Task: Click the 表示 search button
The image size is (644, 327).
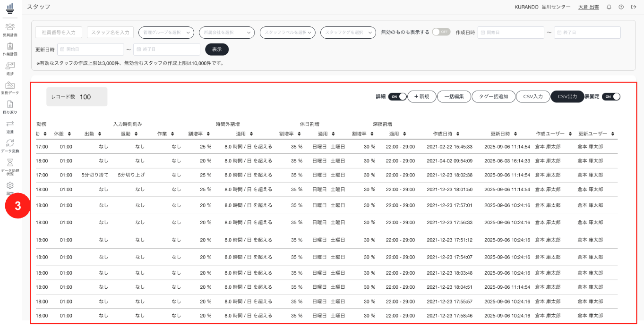Action: (x=217, y=50)
